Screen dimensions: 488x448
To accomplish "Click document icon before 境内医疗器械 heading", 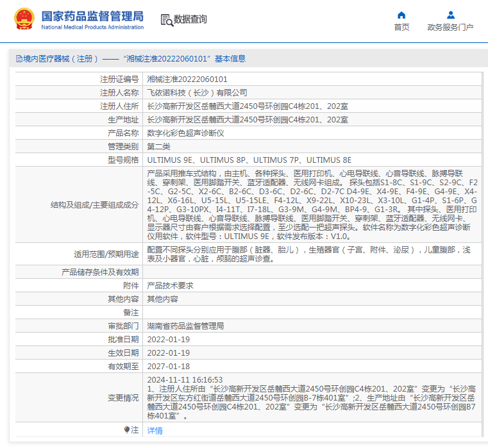I will coord(19,59).
